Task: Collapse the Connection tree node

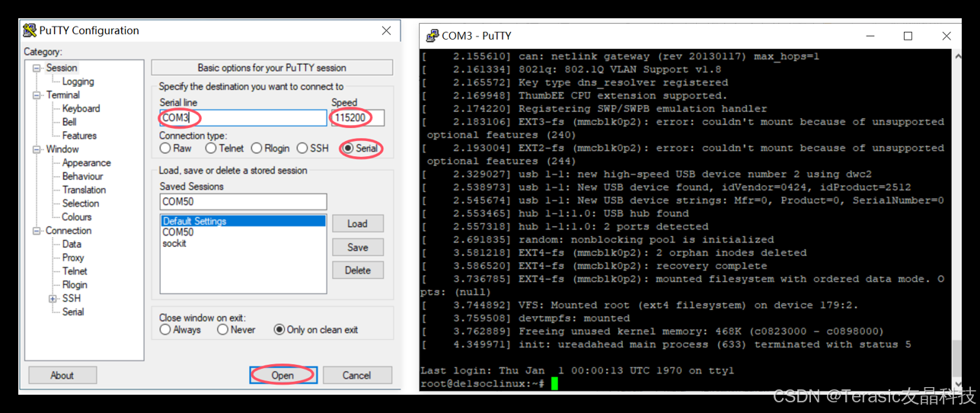Action: tap(37, 231)
